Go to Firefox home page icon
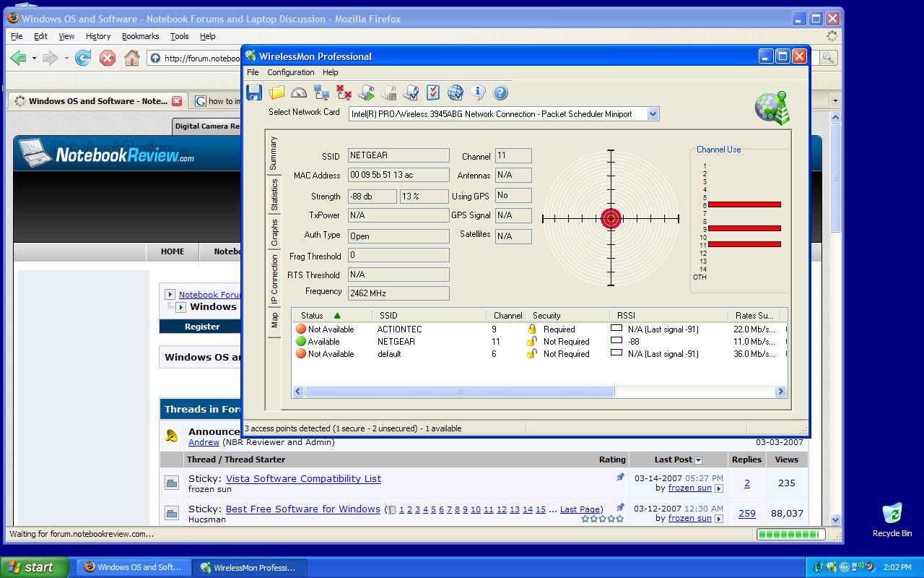The image size is (924, 578). point(132,58)
